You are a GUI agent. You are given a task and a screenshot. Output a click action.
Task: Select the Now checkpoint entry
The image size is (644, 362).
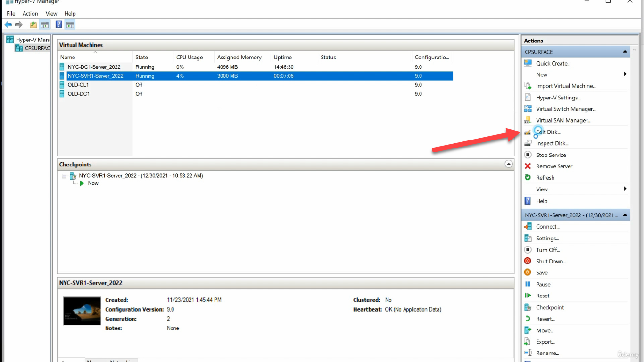pyautogui.click(x=93, y=183)
